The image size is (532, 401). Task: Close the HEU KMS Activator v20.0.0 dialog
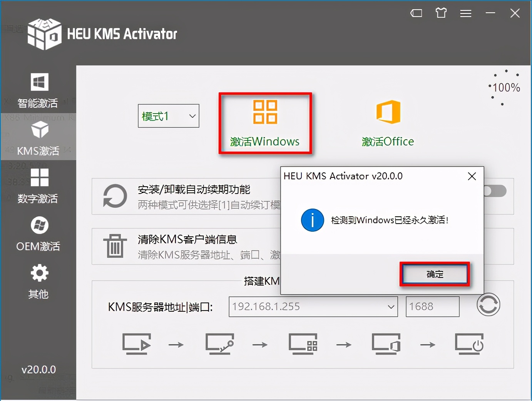coord(472,176)
